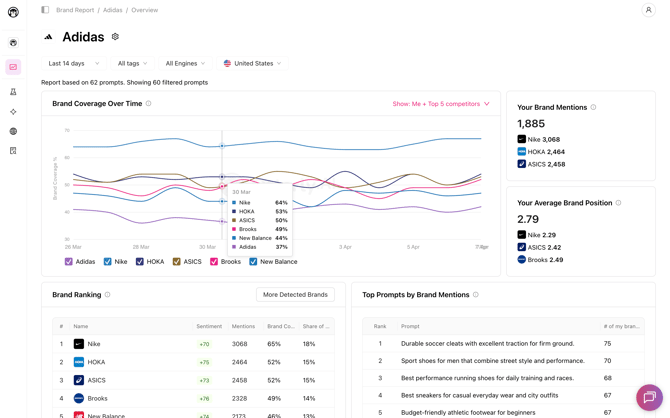The image size is (670, 418).
Task: Click the Adidas breadcrumb link
Action: pos(112,10)
